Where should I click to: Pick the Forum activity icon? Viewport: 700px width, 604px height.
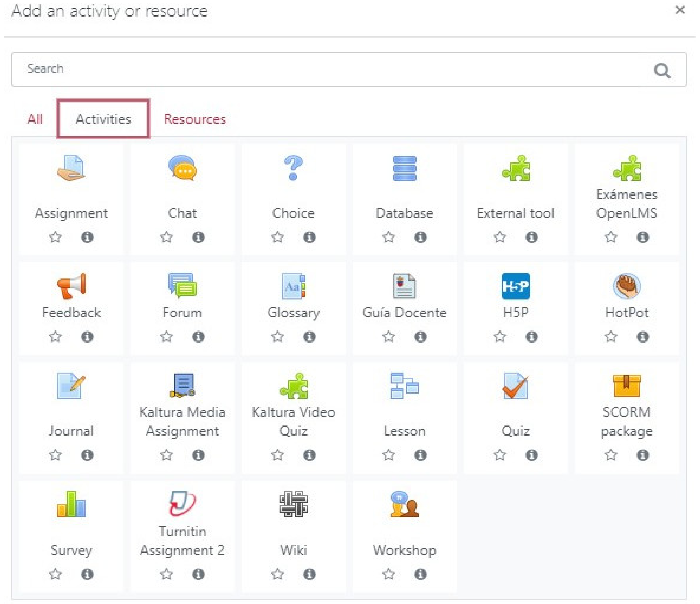pyautogui.click(x=182, y=286)
